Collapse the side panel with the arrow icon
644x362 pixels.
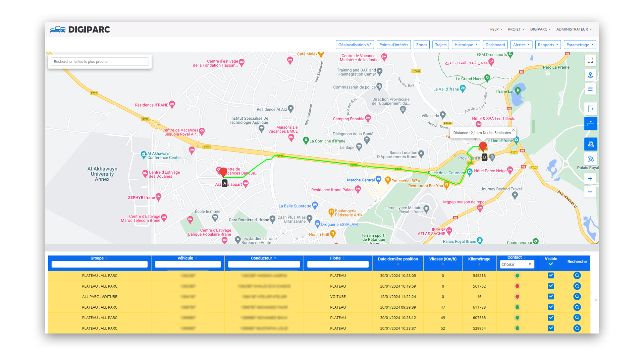[x=591, y=109]
